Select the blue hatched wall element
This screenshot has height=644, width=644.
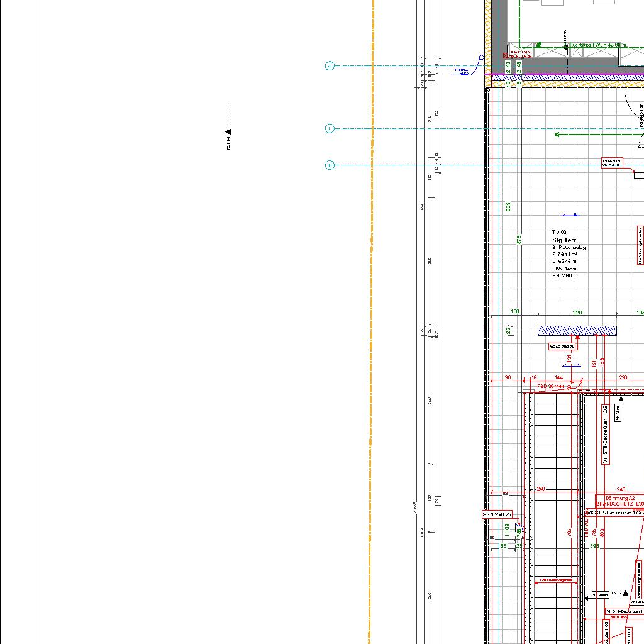(x=577, y=331)
